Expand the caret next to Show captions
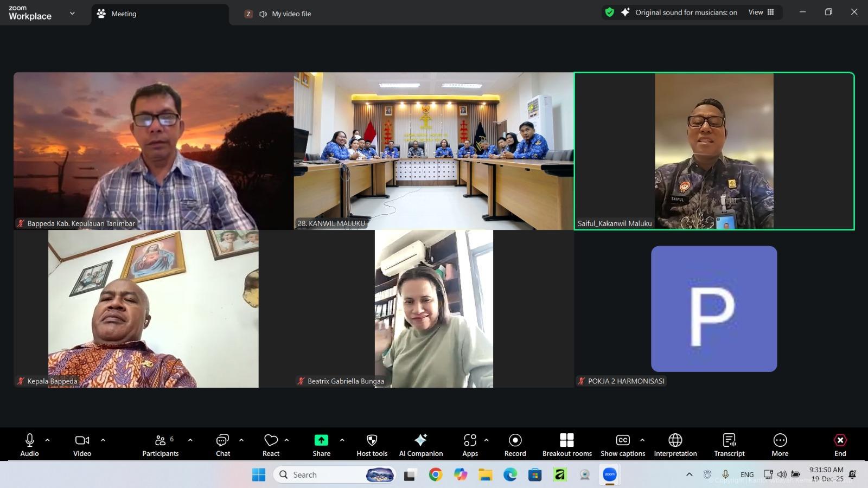Viewport: 868px width, 488px height. tap(642, 440)
